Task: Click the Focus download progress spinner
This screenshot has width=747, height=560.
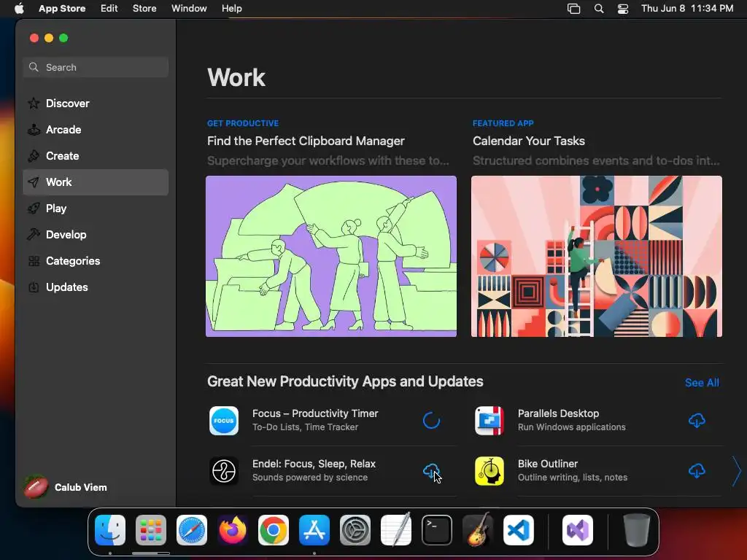Action: (x=431, y=421)
